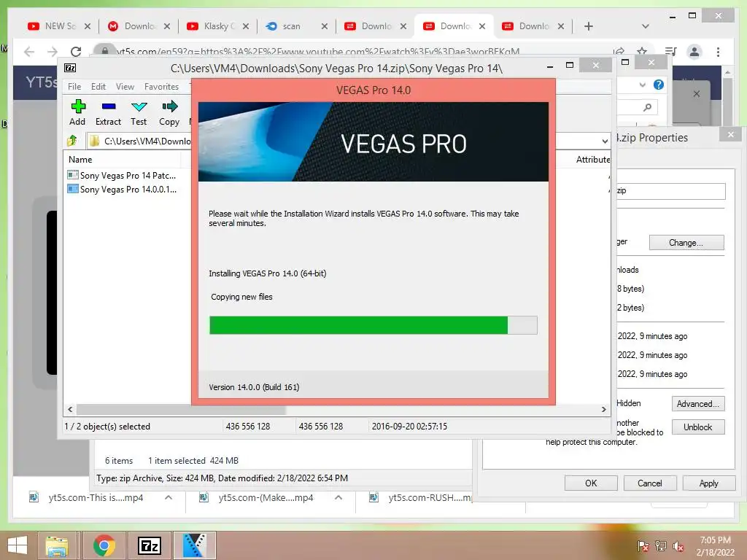Click Unblock button in Properties dialog
Viewport: 747px width, 560px height.
(698, 427)
